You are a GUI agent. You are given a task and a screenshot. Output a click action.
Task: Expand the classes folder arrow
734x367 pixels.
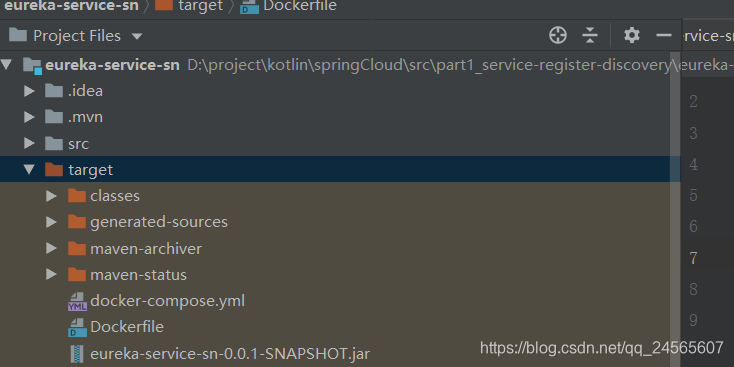pos(51,196)
